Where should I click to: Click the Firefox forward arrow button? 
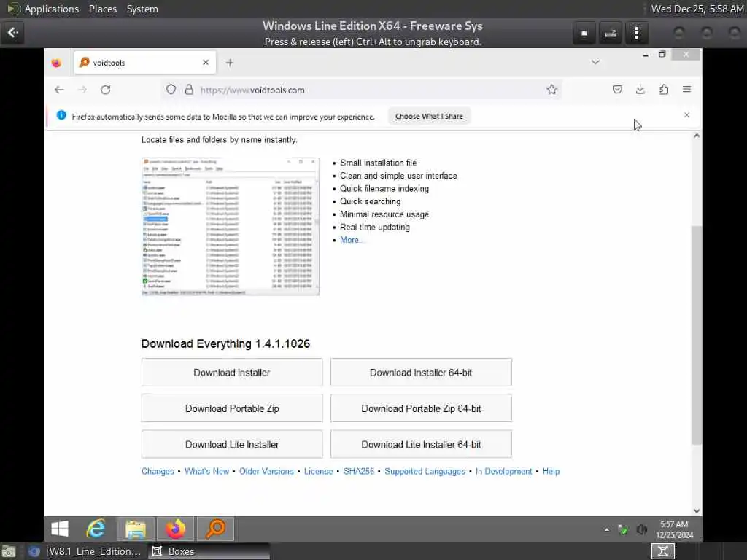[x=82, y=90]
